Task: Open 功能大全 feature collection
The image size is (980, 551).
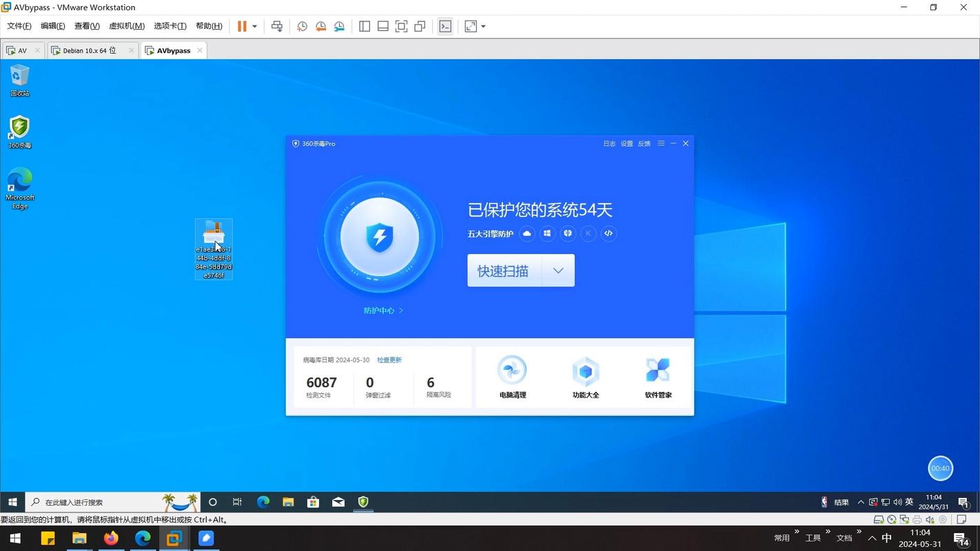Action: click(585, 377)
